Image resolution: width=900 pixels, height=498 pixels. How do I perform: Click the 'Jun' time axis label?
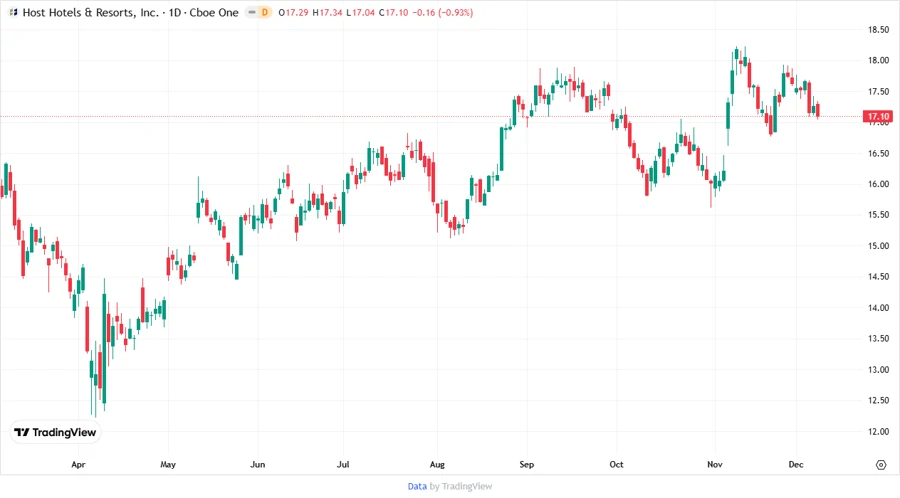coord(258,464)
